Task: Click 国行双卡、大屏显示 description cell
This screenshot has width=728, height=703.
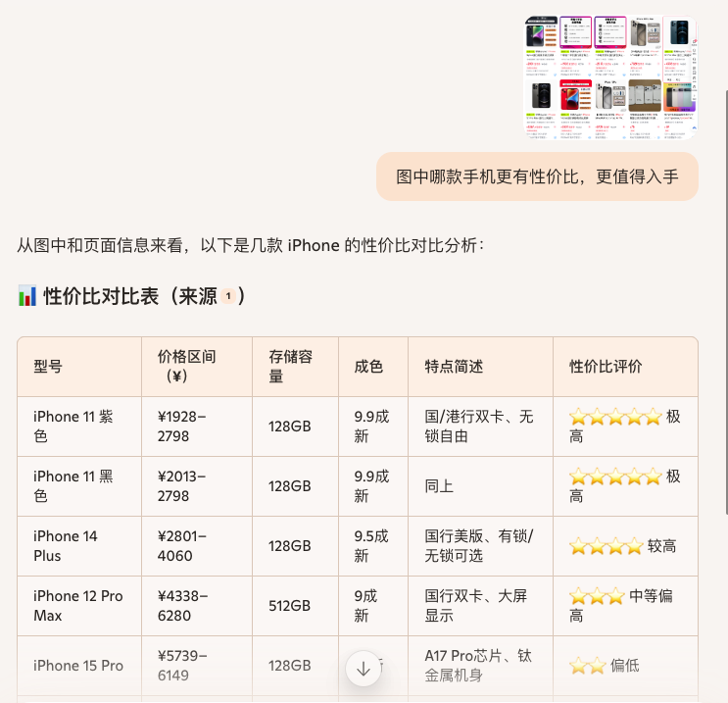Action: [480, 606]
